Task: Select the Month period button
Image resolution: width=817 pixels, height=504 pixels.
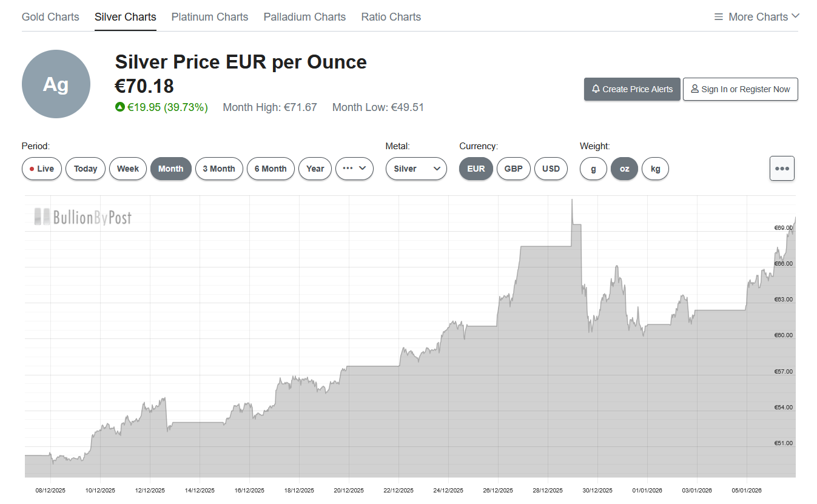Action: click(x=171, y=169)
